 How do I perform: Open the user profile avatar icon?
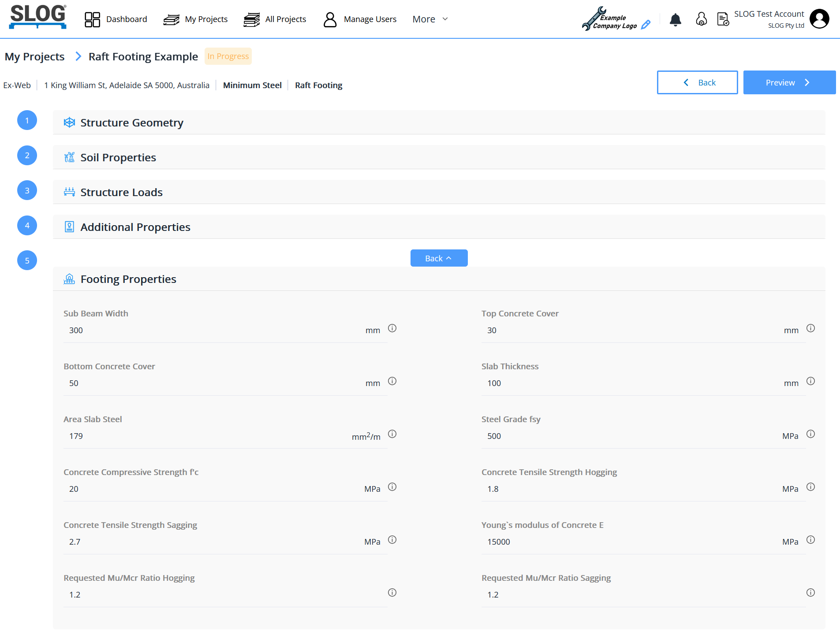pyautogui.click(x=819, y=19)
